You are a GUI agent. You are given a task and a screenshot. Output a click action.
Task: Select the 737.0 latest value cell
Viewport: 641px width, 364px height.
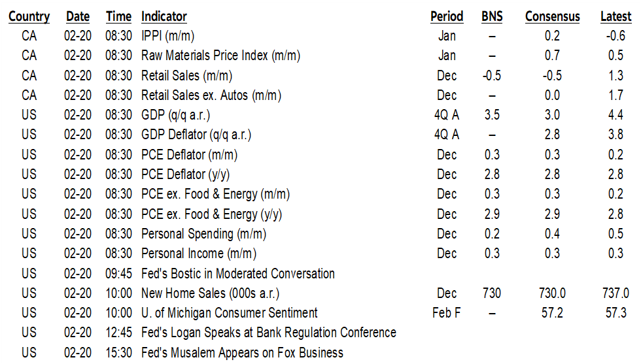(x=615, y=293)
